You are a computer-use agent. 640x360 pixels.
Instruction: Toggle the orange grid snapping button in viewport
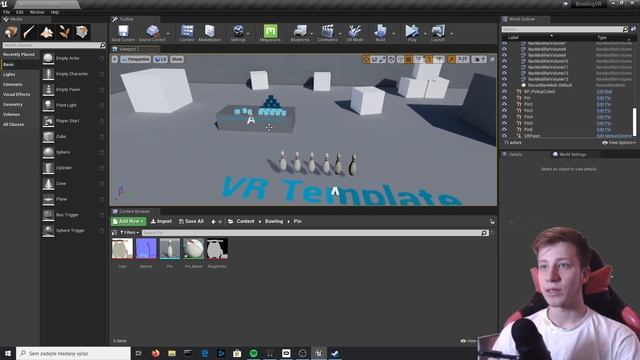click(x=408, y=60)
